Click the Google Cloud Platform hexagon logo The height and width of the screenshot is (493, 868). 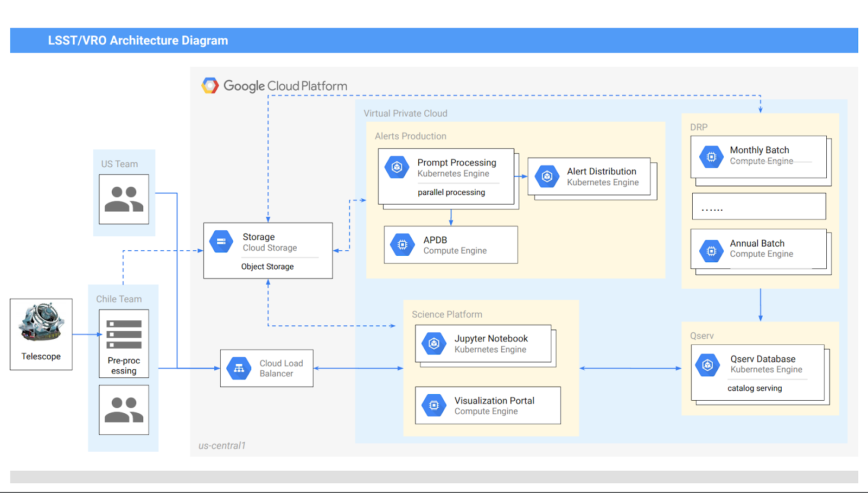(210, 86)
